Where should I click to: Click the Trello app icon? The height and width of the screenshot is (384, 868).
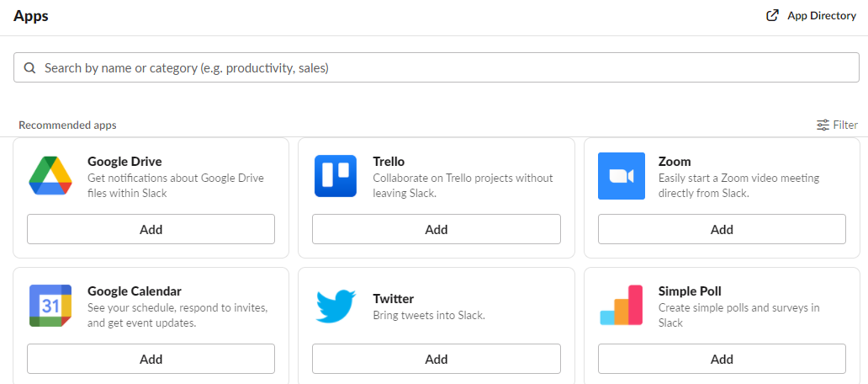[336, 176]
